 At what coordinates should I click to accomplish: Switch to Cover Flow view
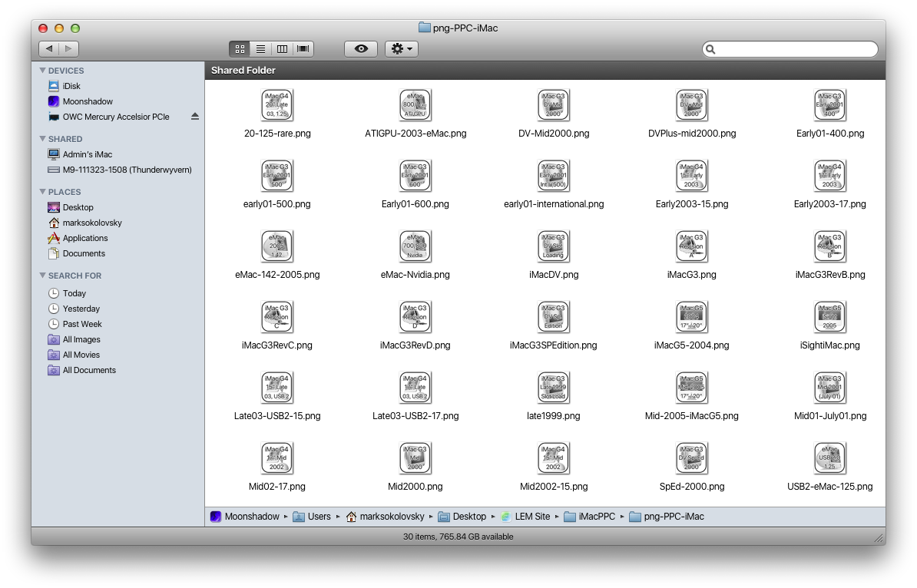(303, 49)
